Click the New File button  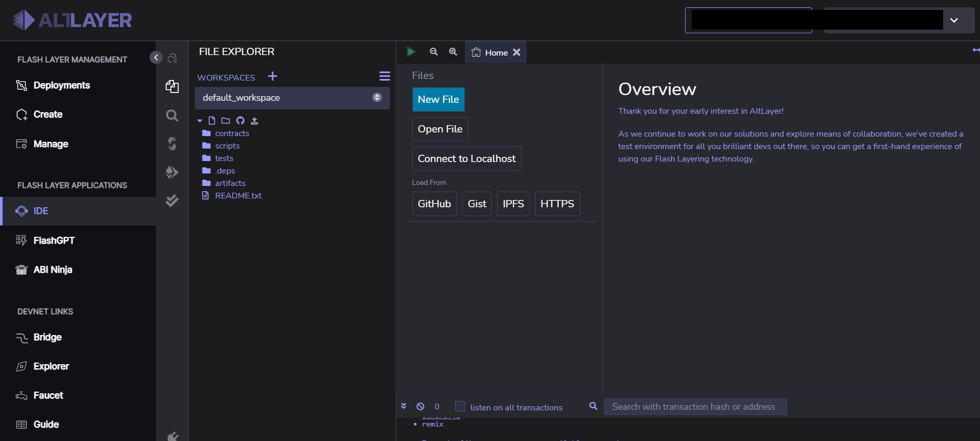point(438,100)
